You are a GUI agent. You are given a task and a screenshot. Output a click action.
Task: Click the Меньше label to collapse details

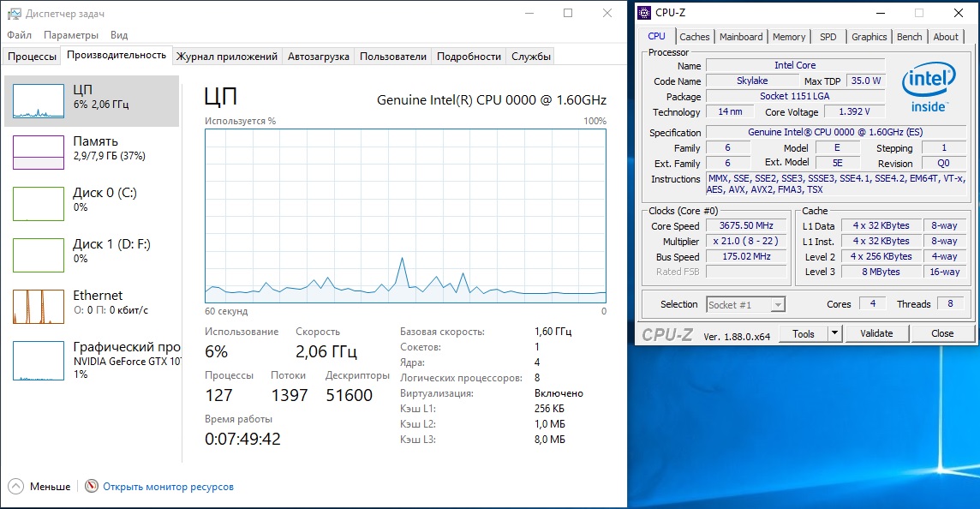[50, 487]
